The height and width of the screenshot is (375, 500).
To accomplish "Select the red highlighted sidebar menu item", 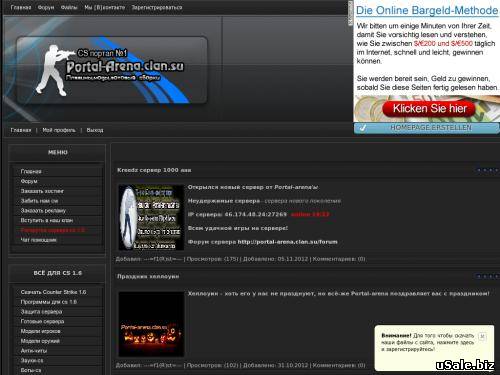I will point(53,230).
